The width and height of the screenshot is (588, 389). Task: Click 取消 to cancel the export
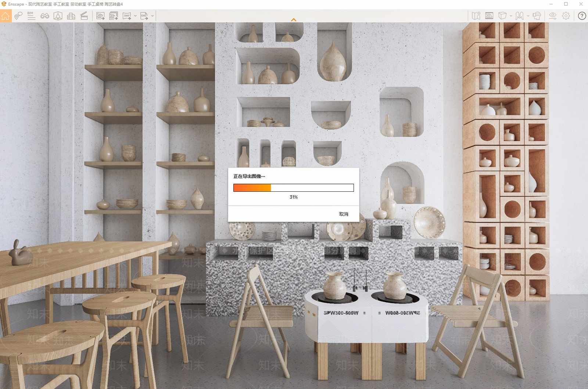[344, 214]
